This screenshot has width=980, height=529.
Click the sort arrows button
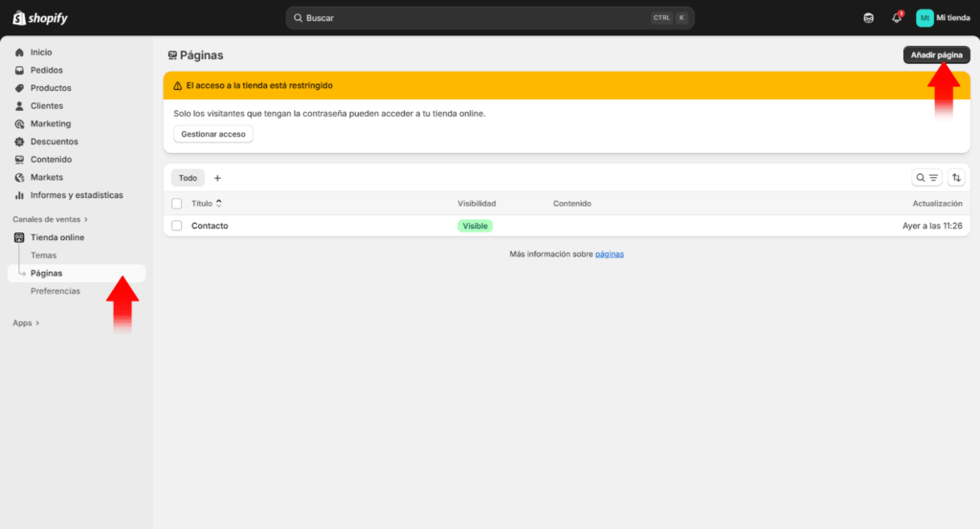click(x=956, y=178)
